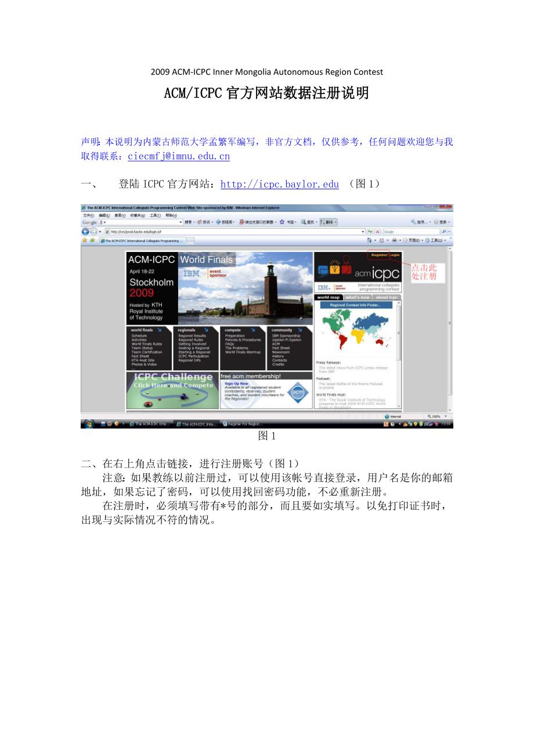Click the acm diamond logo in membership banner
Viewport: 534px width, 756px height.
click(x=298, y=392)
